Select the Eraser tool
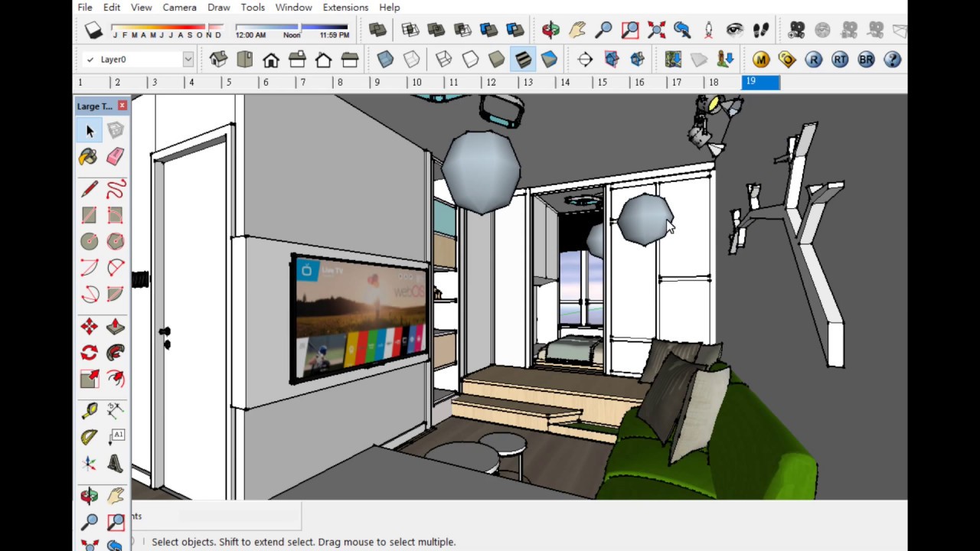Screen dimensions: 980x551 pyautogui.click(x=115, y=157)
